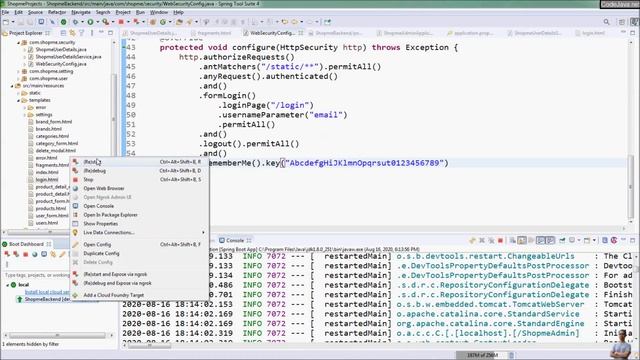Open the File menu
640x360 pixels.
click(x=5, y=12)
